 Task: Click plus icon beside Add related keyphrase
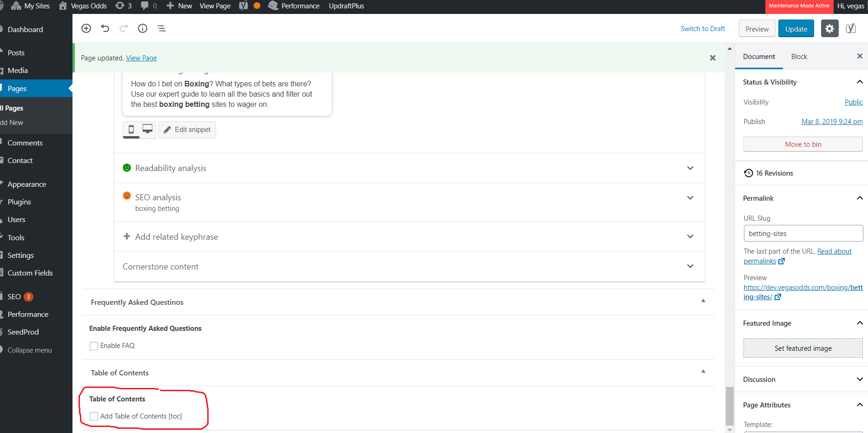[127, 236]
